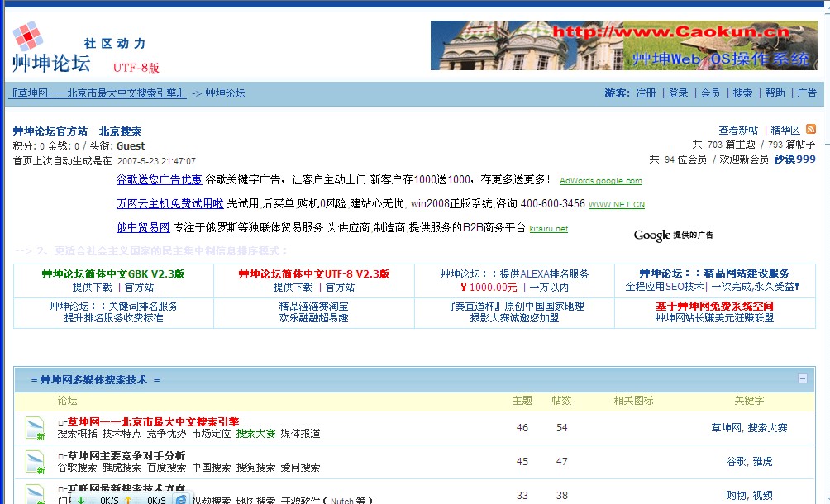Screen dimensions: 830x504
Task: Click the 雅虎 keyword link
Action: point(762,462)
